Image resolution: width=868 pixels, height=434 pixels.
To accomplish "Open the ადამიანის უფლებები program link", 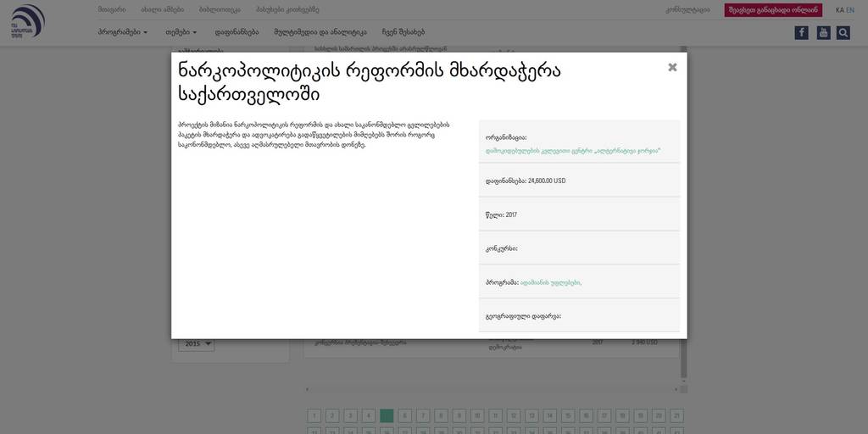I will pos(551,282).
